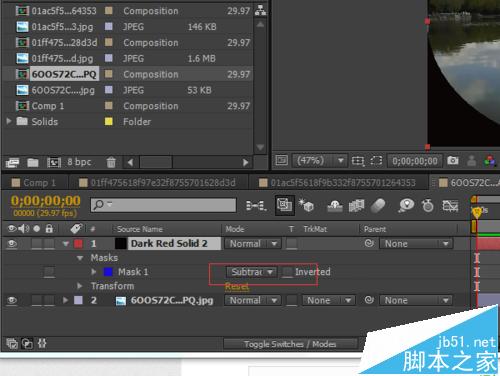Reset the Transform properties
This screenshot has height=376, width=500.
(x=237, y=286)
